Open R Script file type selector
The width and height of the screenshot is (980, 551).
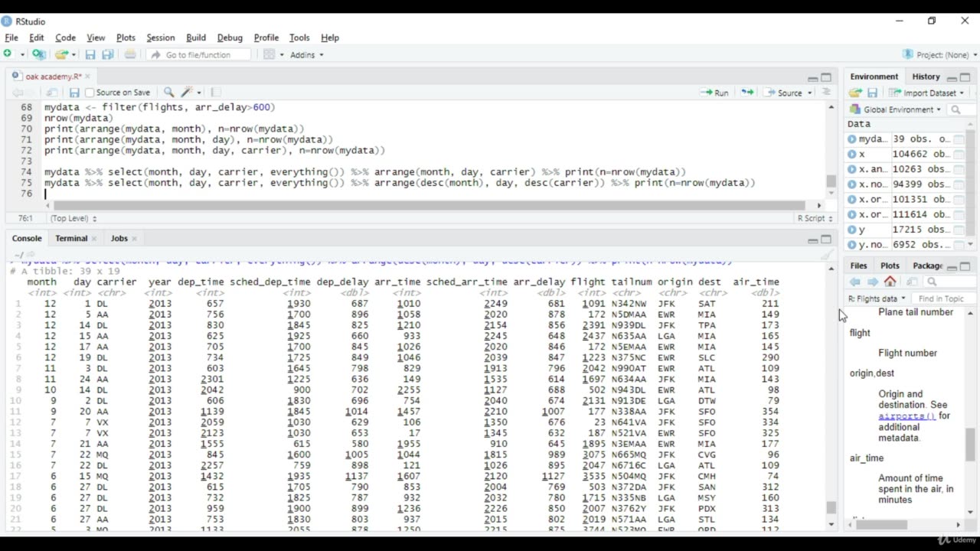pyautogui.click(x=815, y=218)
